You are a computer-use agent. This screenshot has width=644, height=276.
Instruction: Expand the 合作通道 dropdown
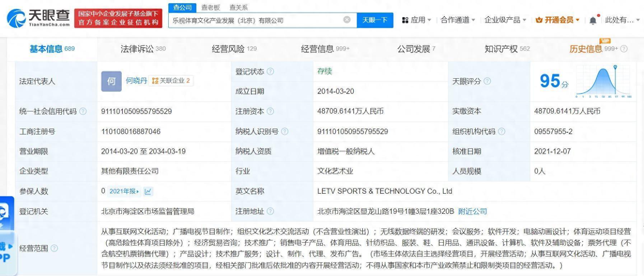tap(473, 20)
